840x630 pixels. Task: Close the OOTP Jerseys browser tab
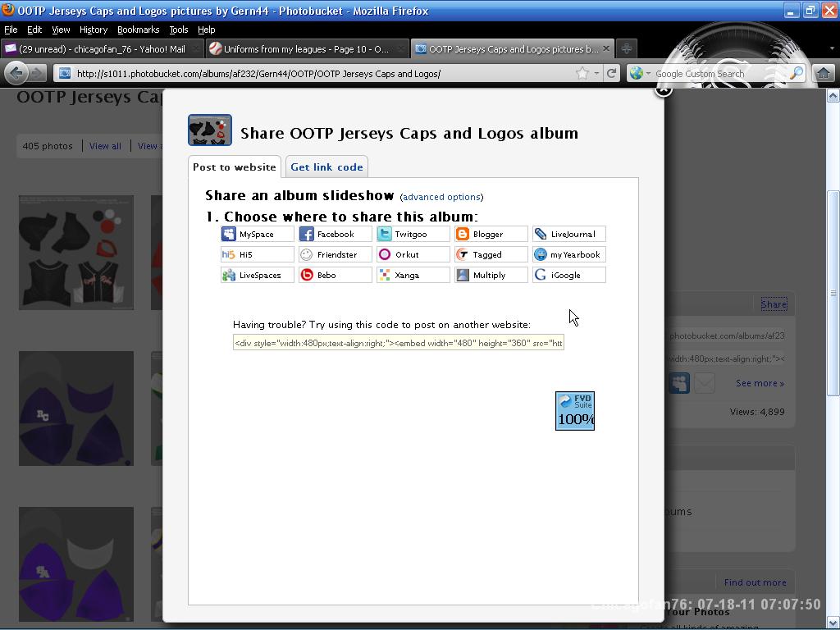point(606,48)
